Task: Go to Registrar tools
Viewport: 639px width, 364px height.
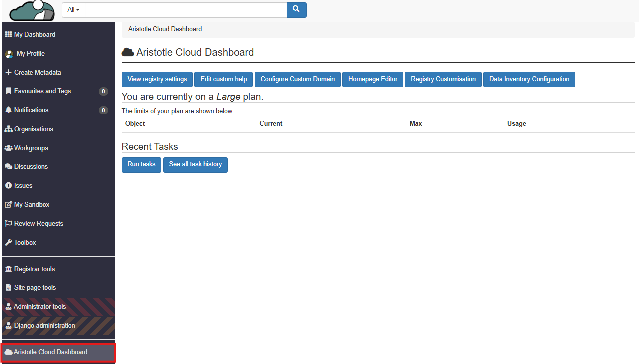Action: 34,269
